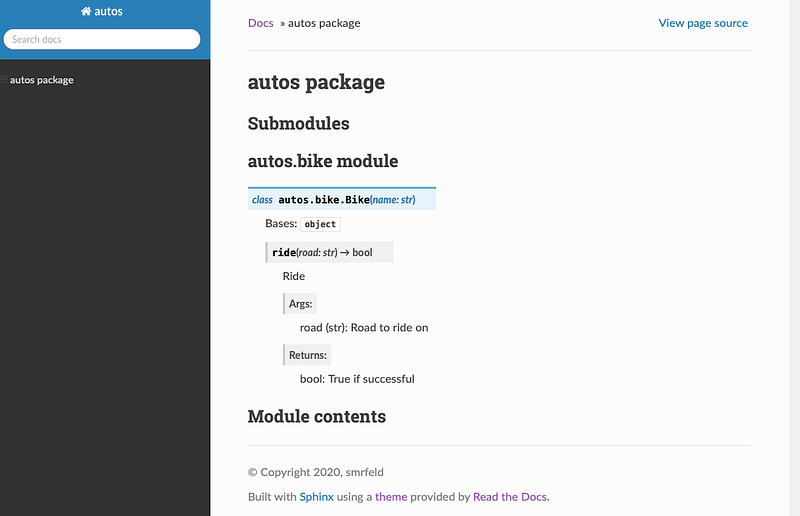This screenshot has width=800, height=516.
Task: Go to the Docs breadcrumb link
Action: (260, 23)
